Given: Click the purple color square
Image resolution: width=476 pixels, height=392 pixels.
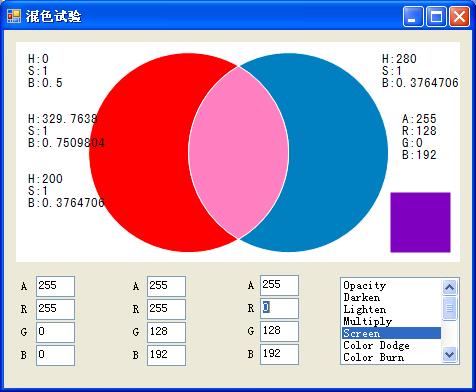Looking at the screenshot, I should 420,222.
